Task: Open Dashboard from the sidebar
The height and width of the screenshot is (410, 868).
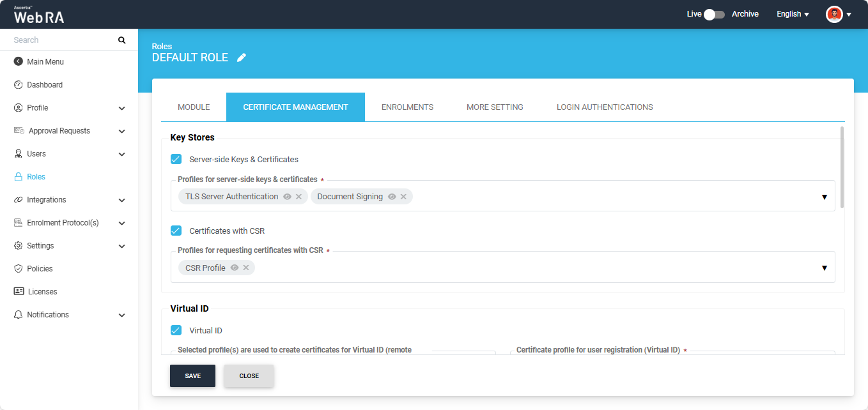Action: (45, 85)
